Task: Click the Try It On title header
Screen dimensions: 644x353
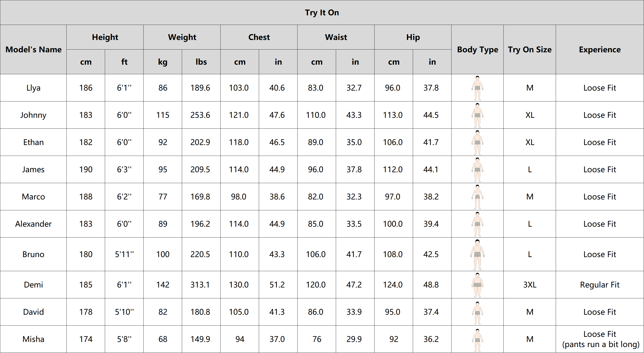Action: [x=322, y=13]
